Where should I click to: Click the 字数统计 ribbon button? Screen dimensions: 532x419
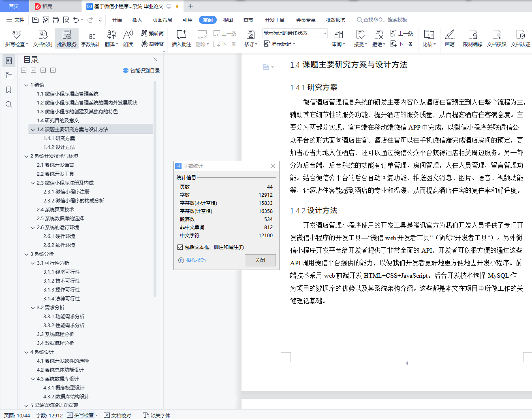click(x=91, y=38)
